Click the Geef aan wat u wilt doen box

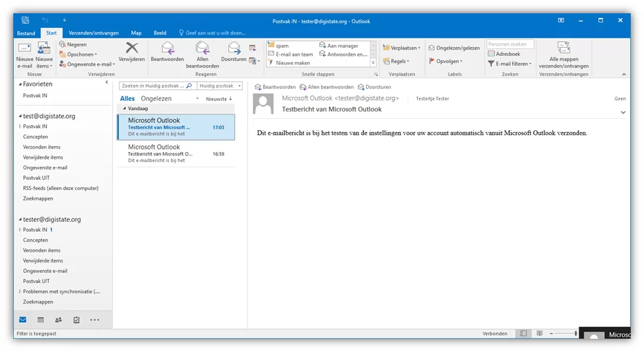click(212, 33)
